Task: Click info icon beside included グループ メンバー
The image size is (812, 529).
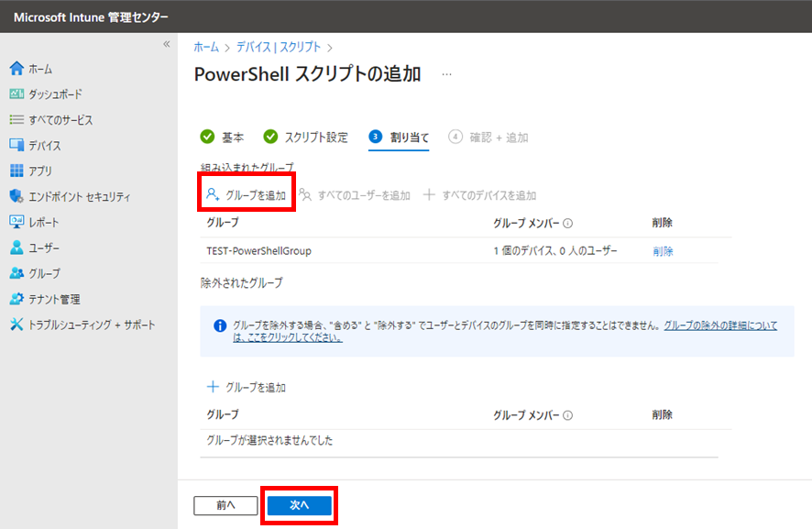Action: 568,224
